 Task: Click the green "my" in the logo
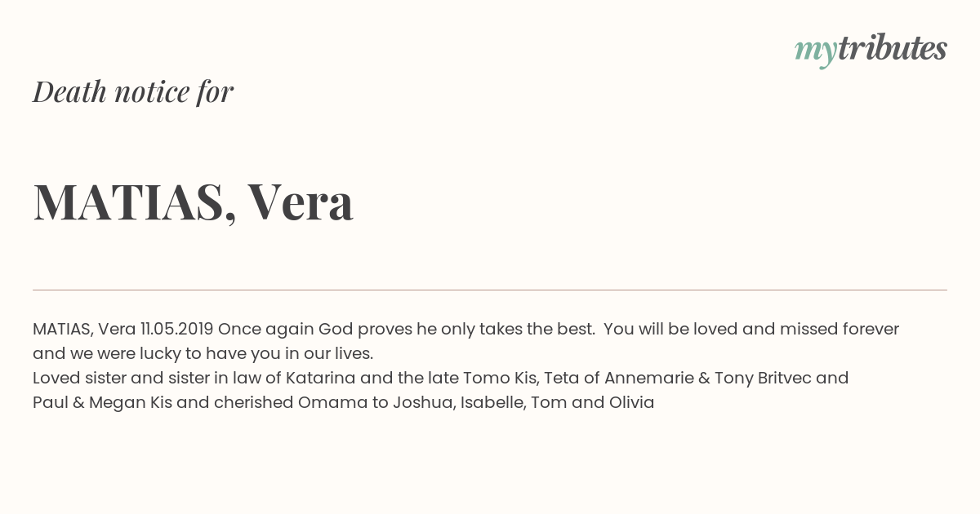815,53
